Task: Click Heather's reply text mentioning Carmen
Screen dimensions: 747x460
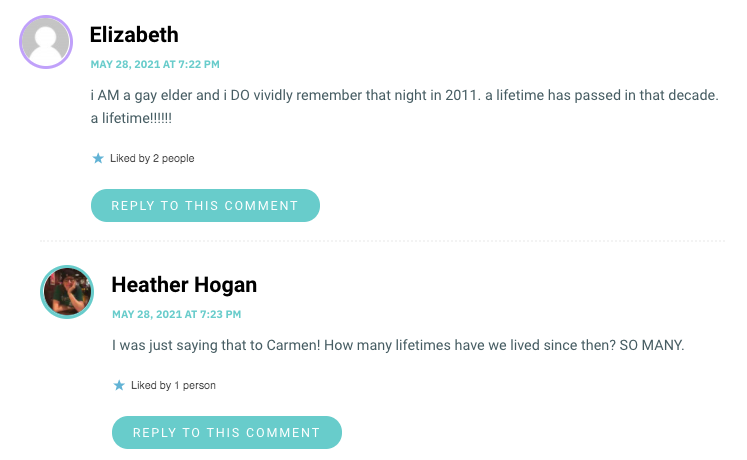Action: tap(398, 345)
